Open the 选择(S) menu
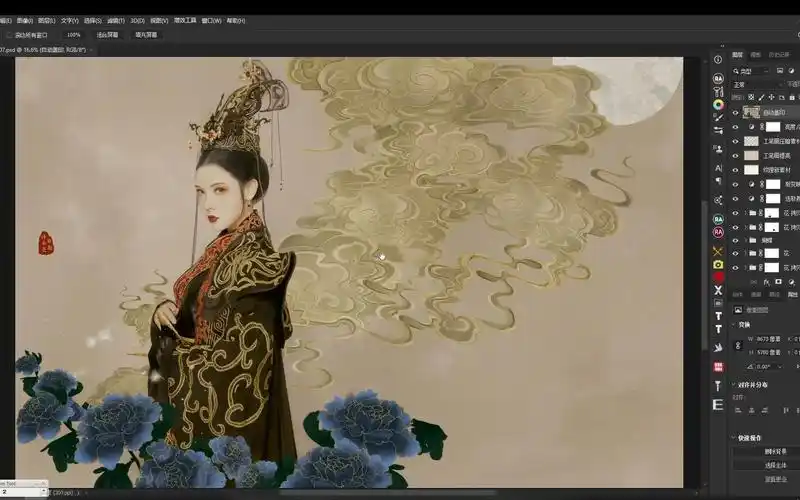Viewport: 800px width, 500px height. click(x=93, y=21)
